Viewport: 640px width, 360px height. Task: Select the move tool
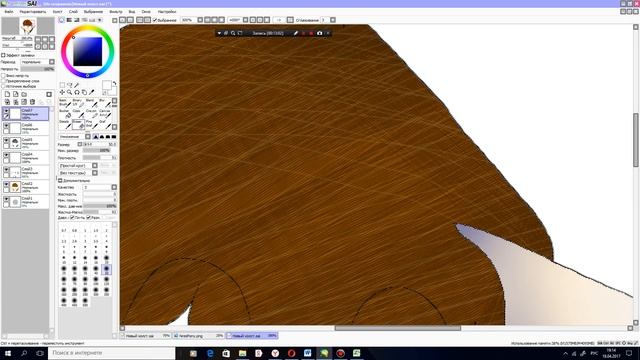click(62, 92)
